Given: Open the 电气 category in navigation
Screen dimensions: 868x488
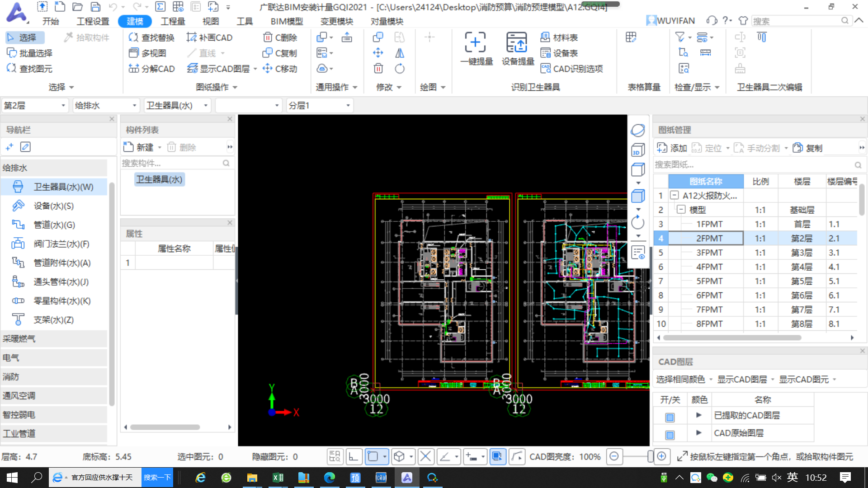Looking at the screenshot, I should [53, 358].
